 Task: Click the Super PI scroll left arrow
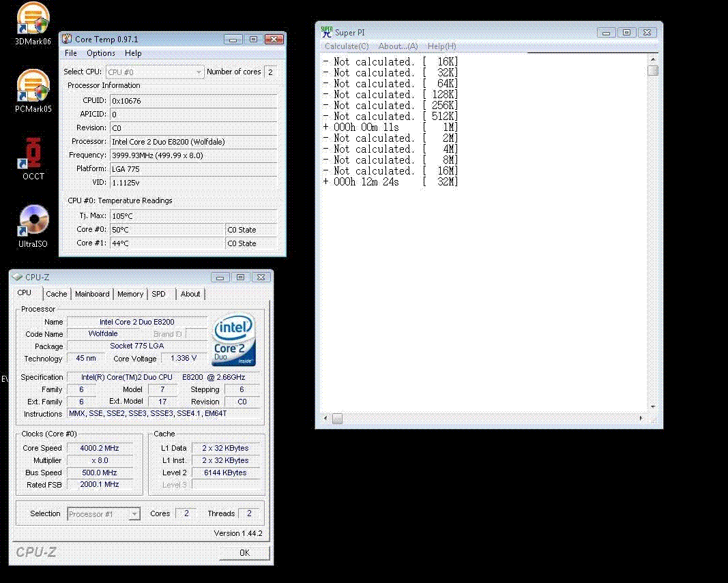[325, 418]
